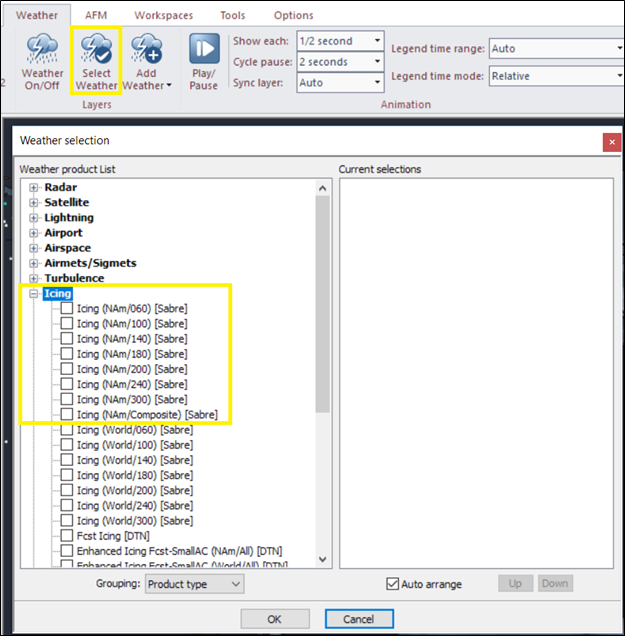Viewport: 625px width, 636px height.
Task: Tick the Fcst Icing [DTN] checkbox
Action: click(67, 536)
